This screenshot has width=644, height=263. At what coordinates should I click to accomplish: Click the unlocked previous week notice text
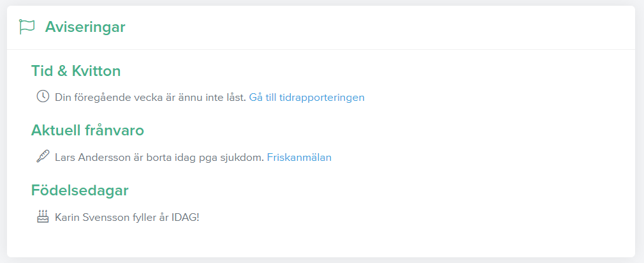click(150, 98)
